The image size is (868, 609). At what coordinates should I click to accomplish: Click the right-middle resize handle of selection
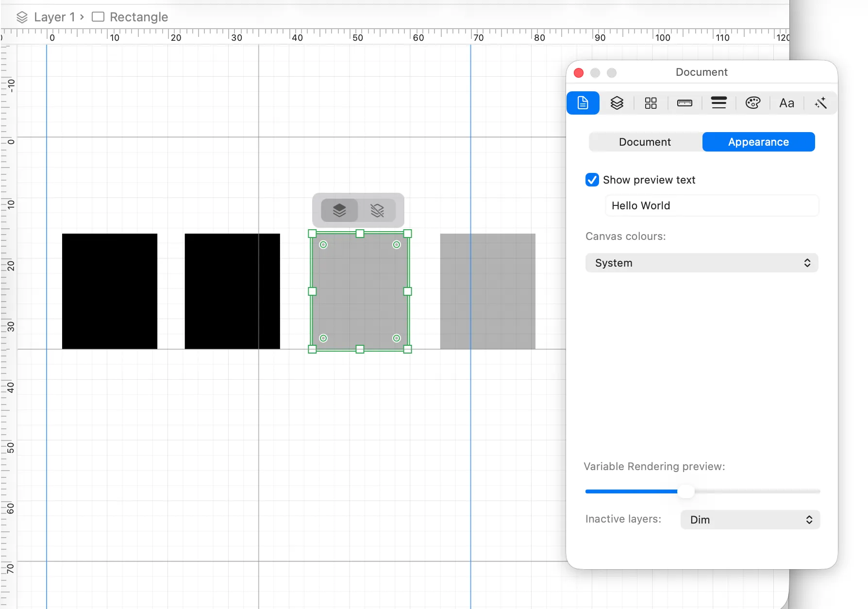tap(408, 291)
